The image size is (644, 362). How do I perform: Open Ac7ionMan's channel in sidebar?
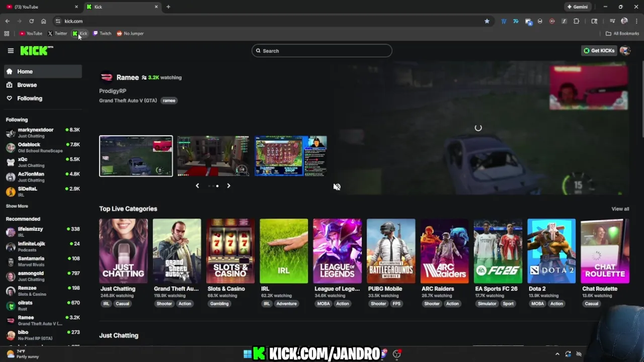coord(43,176)
